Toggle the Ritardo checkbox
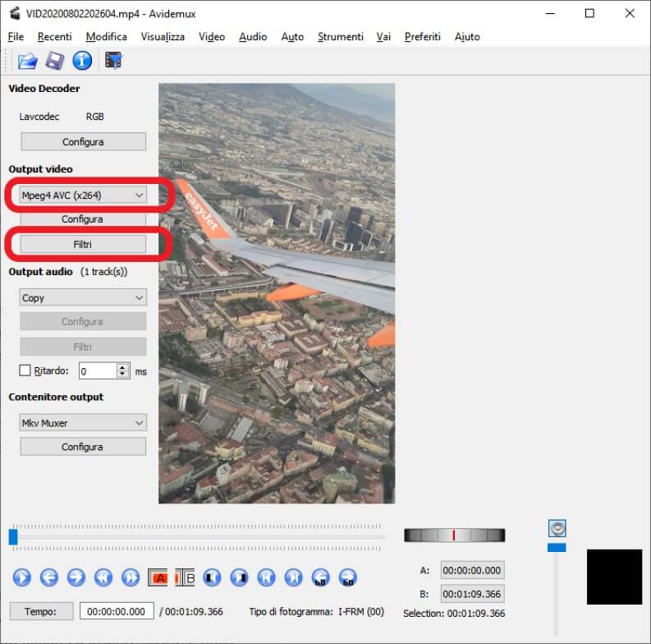Image resolution: width=651 pixels, height=644 pixels. click(25, 370)
